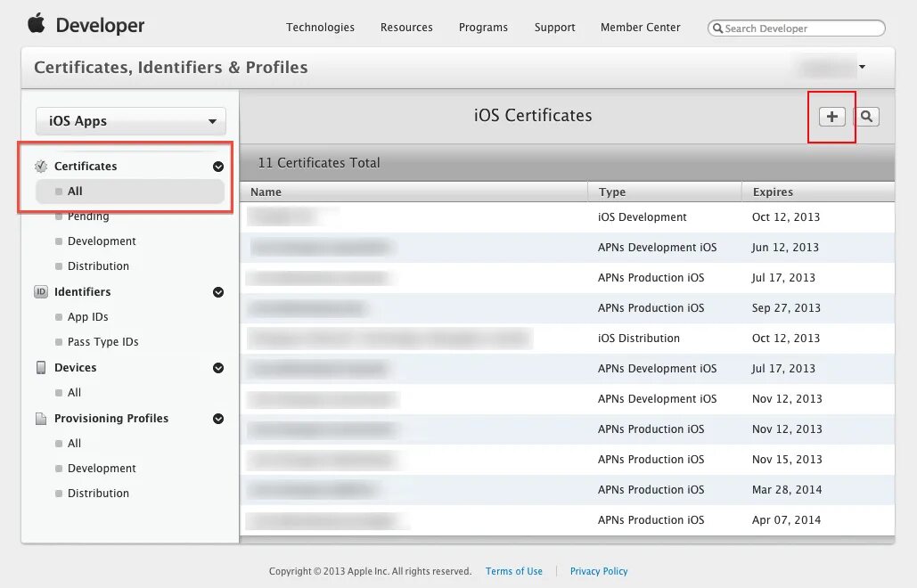This screenshot has height=588, width=917.
Task: Select Development under Provisioning Profiles
Action: 102,469
